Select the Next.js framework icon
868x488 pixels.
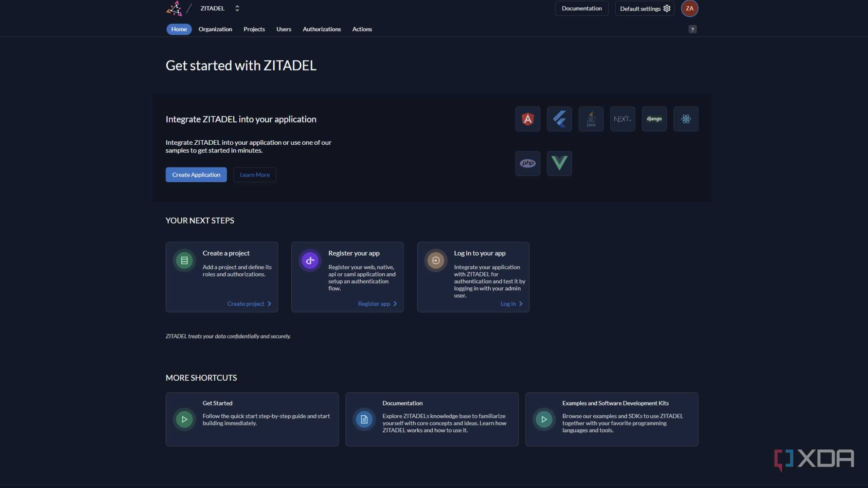tap(622, 119)
